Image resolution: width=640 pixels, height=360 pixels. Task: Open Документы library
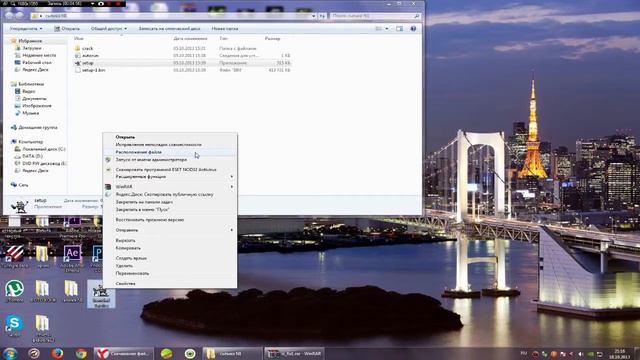click(34, 99)
